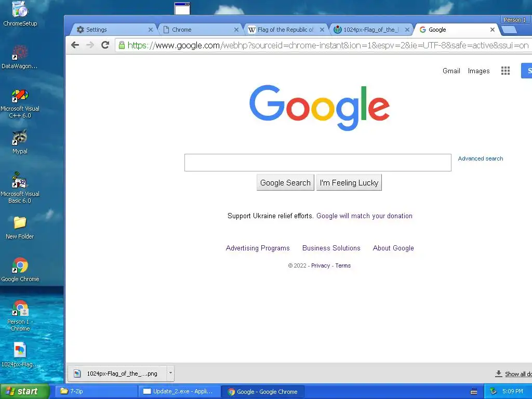Close the Flag of the Republic tab
532x399 pixels.
tap(322, 30)
